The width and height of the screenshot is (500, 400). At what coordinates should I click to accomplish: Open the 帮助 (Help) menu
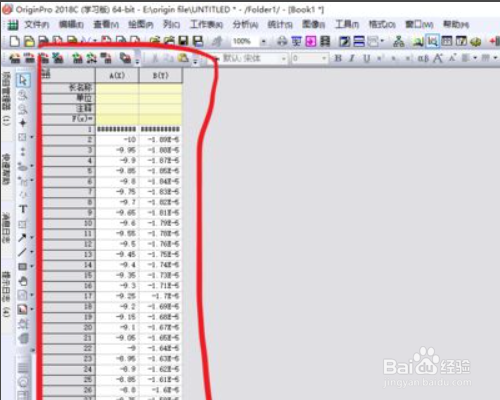[x=456, y=24]
